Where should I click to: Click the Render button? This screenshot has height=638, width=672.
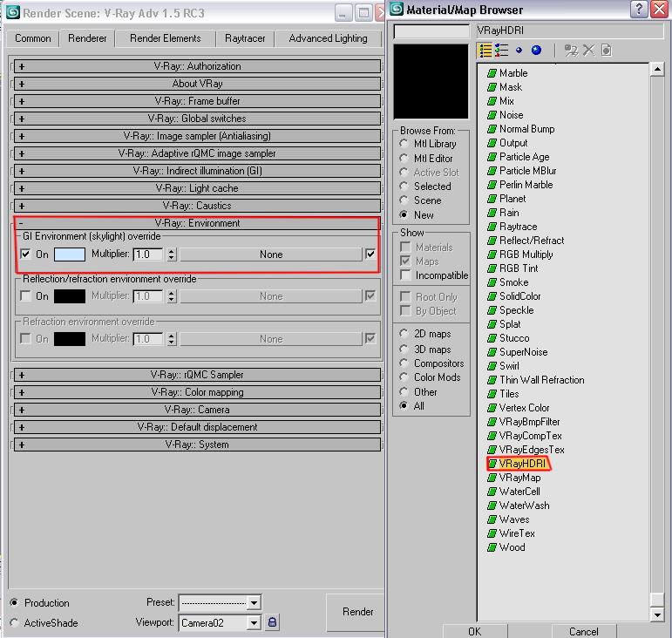tap(357, 612)
